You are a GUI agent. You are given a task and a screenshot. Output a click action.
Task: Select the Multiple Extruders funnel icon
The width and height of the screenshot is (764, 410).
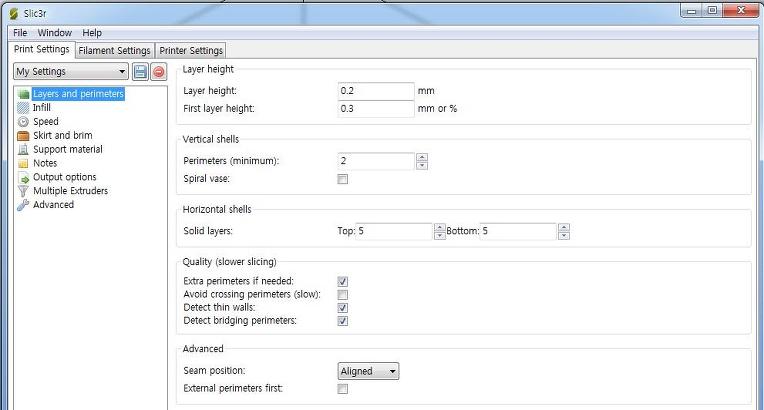[x=23, y=191]
